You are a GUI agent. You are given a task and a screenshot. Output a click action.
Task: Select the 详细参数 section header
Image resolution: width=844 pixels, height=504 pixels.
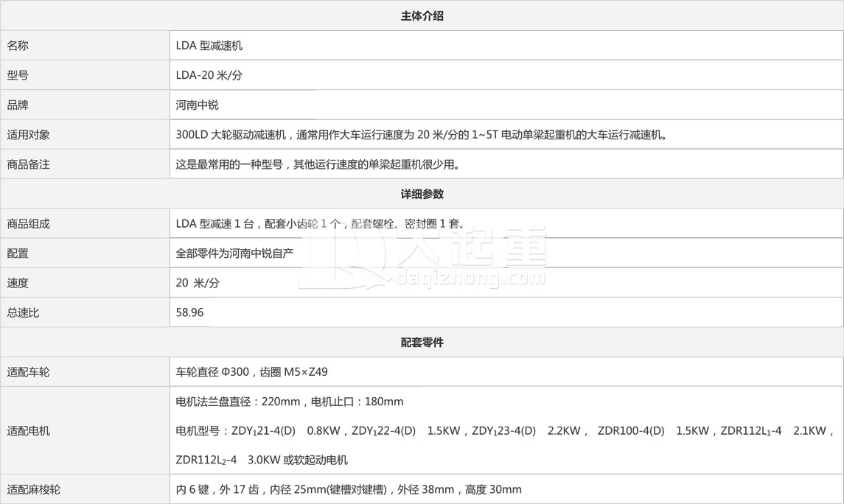tap(422, 195)
